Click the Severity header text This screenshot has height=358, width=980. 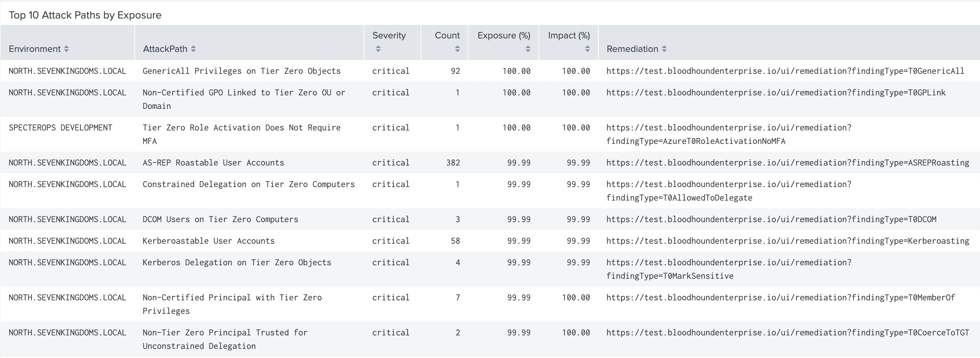point(389,35)
